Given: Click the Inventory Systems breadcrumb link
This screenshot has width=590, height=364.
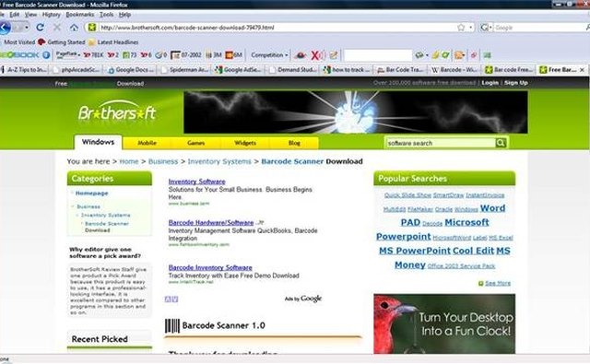Looking at the screenshot, I should 219,161.
